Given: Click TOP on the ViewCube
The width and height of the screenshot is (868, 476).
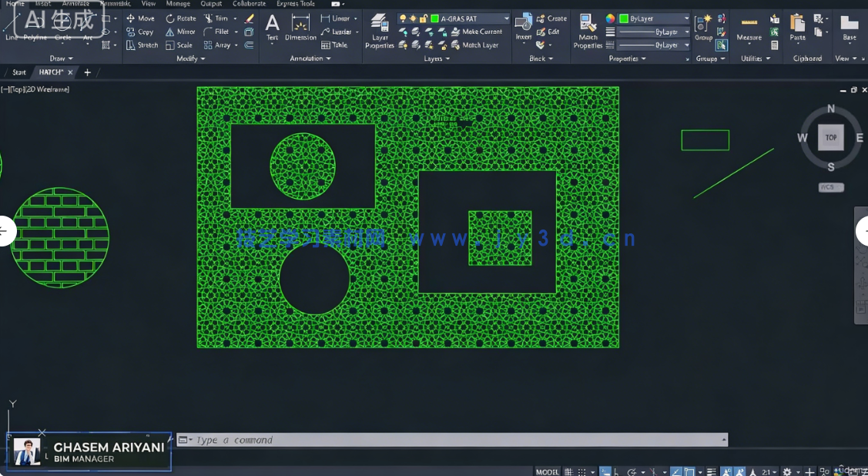Looking at the screenshot, I should (830, 137).
